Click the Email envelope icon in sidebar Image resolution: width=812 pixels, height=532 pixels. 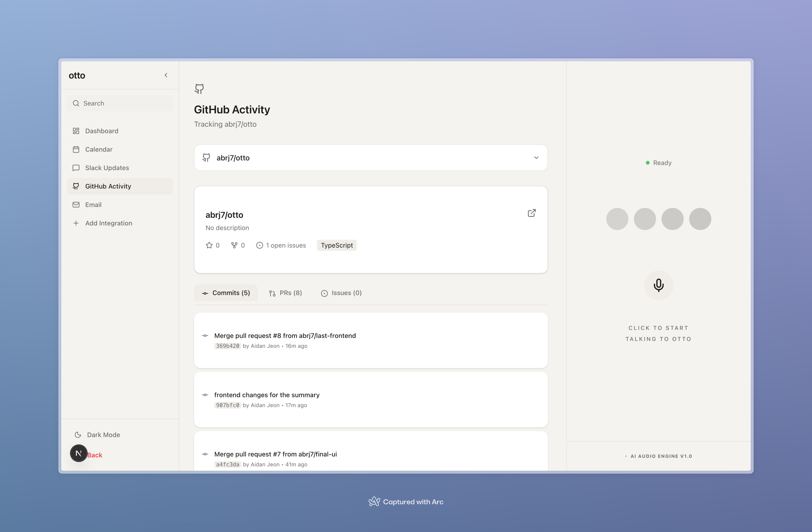(x=76, y=205)
